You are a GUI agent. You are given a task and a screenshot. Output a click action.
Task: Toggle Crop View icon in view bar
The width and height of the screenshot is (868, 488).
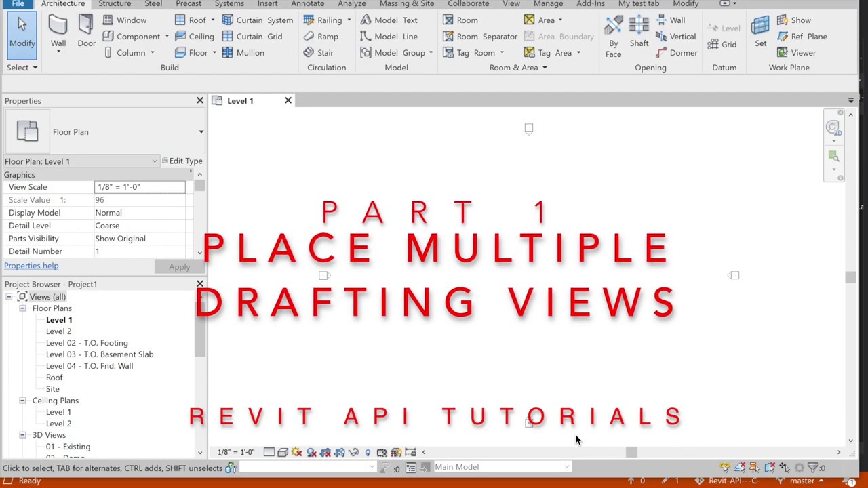coord(325,452)
